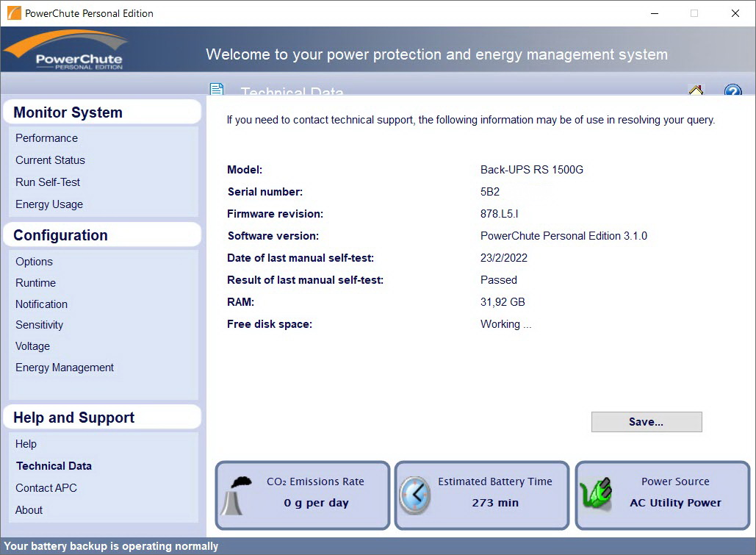Click the self-test result Passed
Viewport: 756px width, 555px height.
499,280
